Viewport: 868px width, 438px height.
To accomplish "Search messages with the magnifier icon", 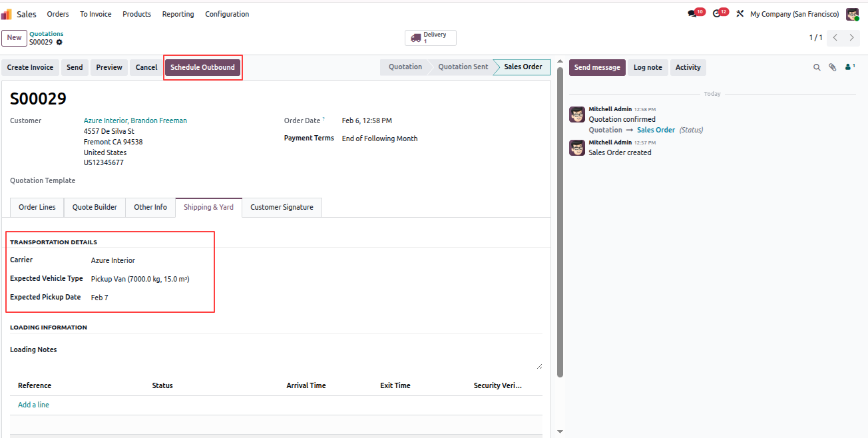I will pyautogui.click(x=817, y=67).
